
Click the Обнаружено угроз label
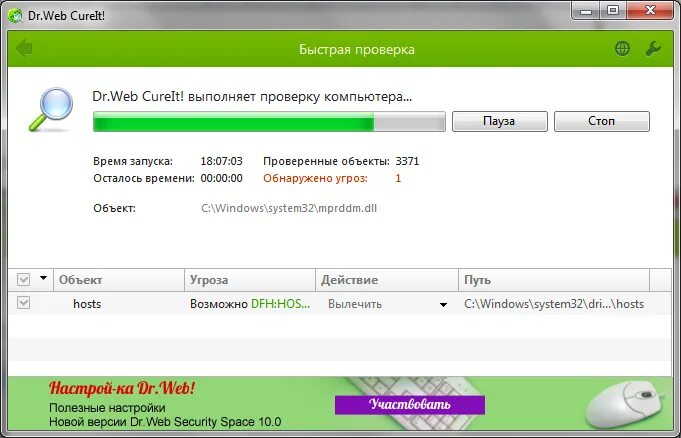pos(315,178)
